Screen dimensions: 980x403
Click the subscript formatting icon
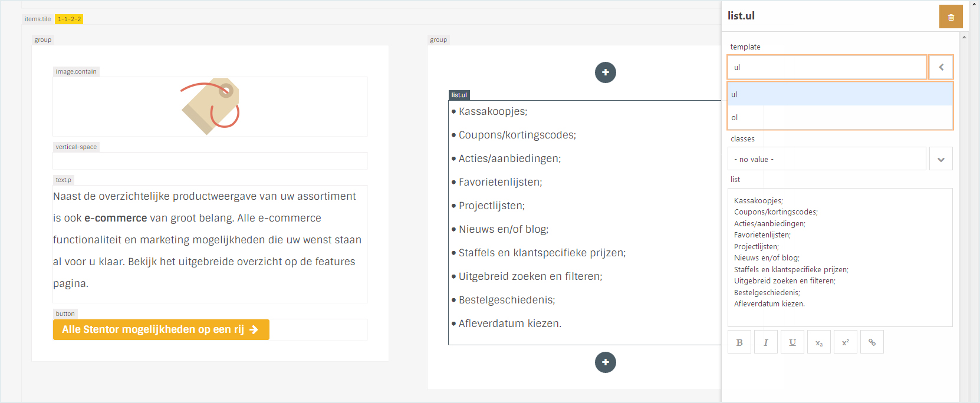pos(819,342)
